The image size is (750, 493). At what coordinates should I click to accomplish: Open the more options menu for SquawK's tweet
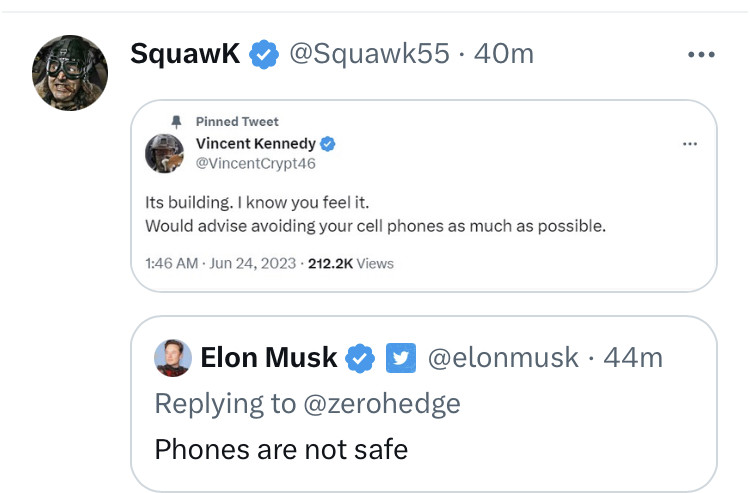[701, 54]
